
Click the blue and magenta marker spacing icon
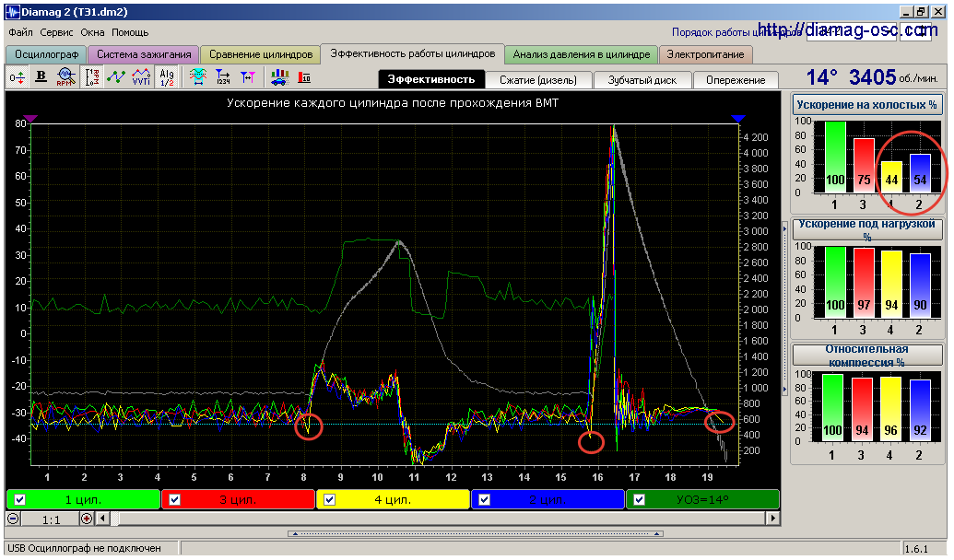[x=248, y=77]
